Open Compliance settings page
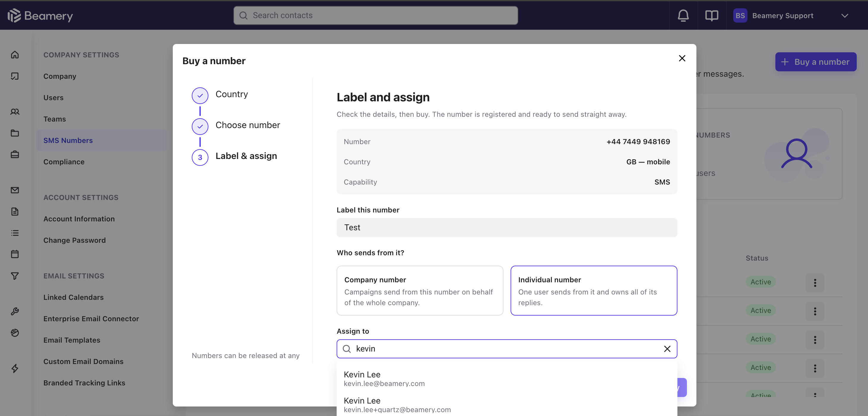The height and width of the screenshot is (416, 868). [x=64, y=162]
